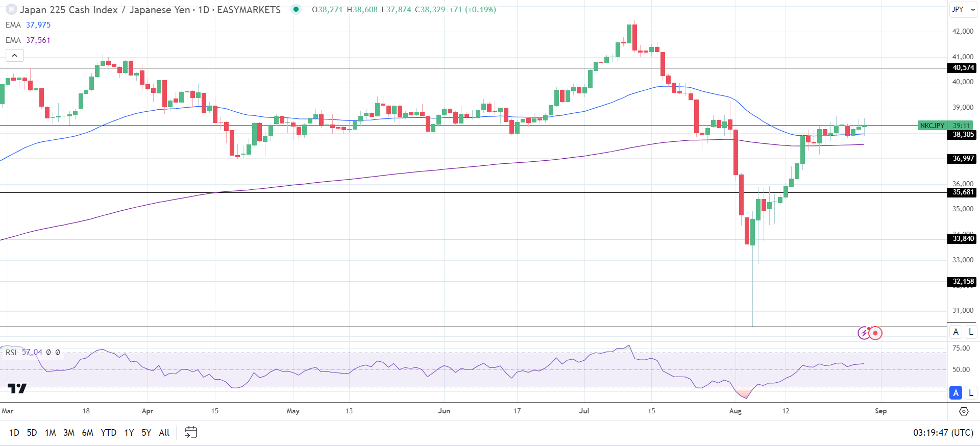Viewport: 980px width, 446px height.
Task: Select the 1Y time range
Action: (x=129, y=433)
